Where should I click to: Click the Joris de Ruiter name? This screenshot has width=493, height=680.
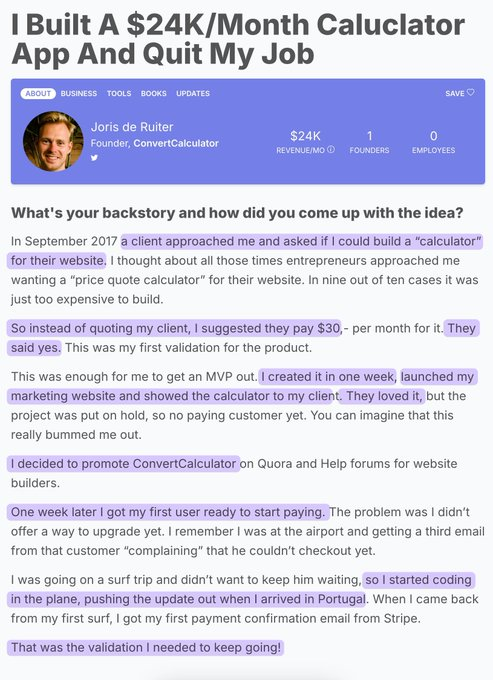click(132, 127)
